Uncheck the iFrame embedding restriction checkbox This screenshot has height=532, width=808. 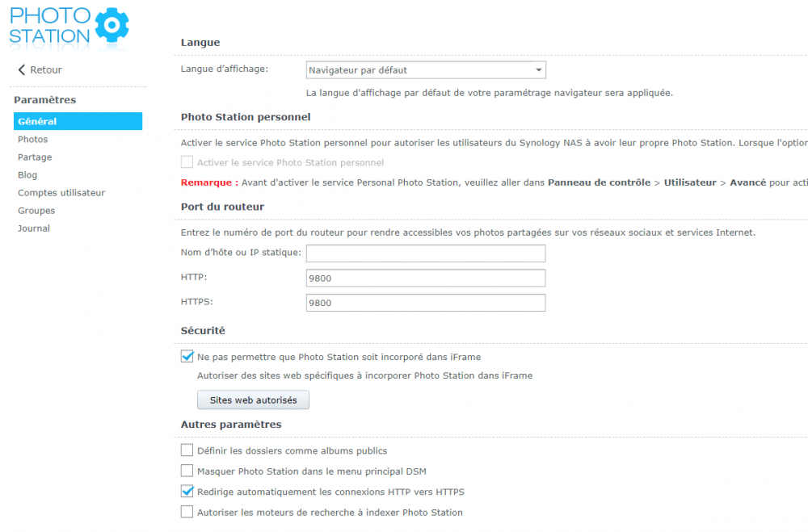187,357
